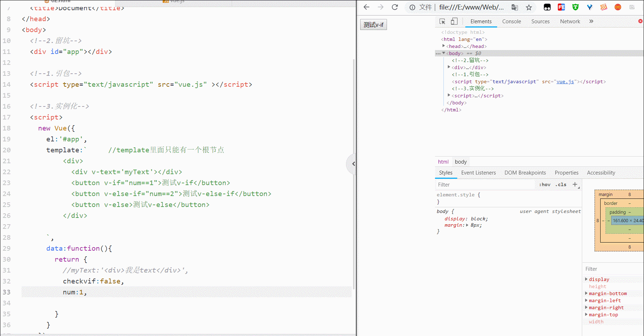Open Accessibility pane
The height and width of the screenshot is (336, 644).
pos(601,173)
